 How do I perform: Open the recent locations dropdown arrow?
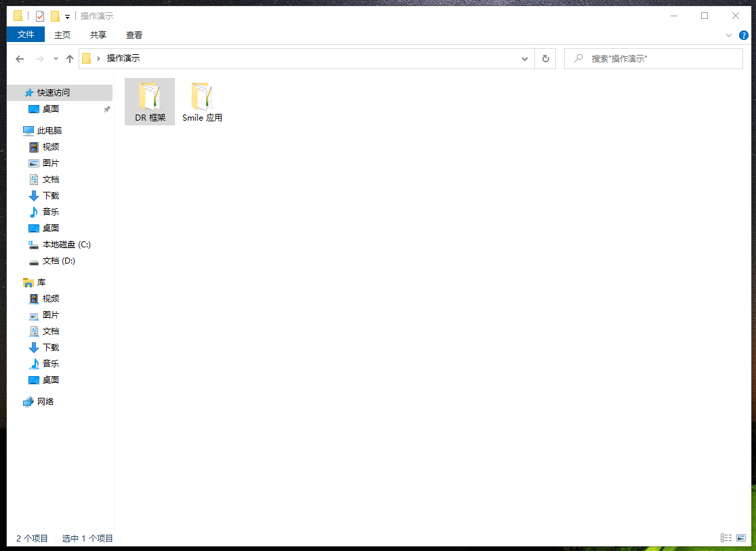point(56,59)
